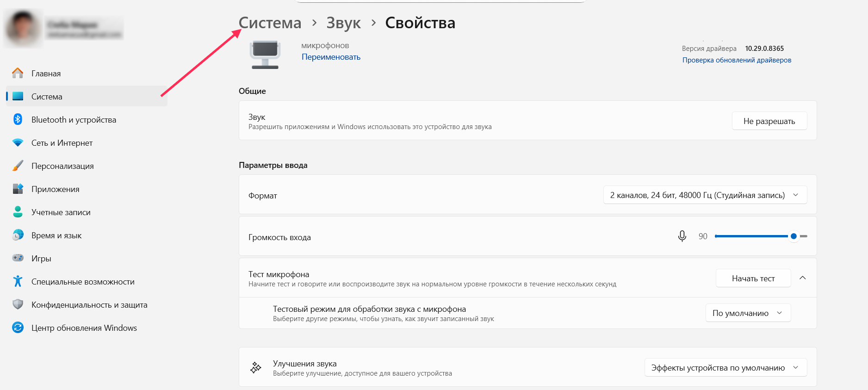Image resolution: width=868 pixels, height=390 pixels.
Task: Click the Сеть и Интернет Wi-Fi icon
Action: (18, 142)
